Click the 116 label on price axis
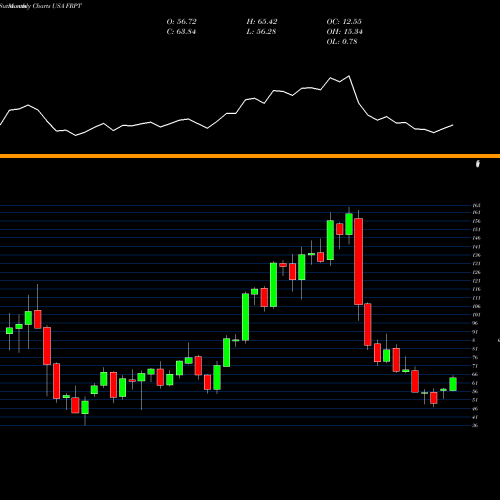Image resolution: width=500 pixels, height=500 pixels. click(x=476, y=289)
